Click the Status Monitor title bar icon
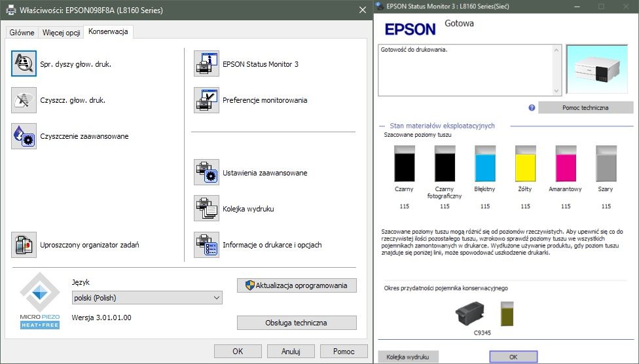The height and width of the screenshot is (364, 639). [x=380, y=6]
